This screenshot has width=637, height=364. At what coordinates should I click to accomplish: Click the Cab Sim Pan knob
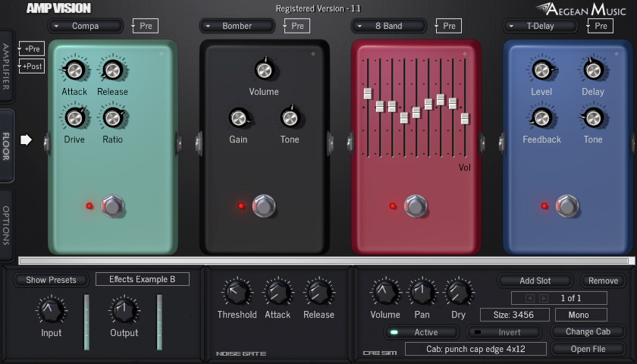[x=422, y=292]
